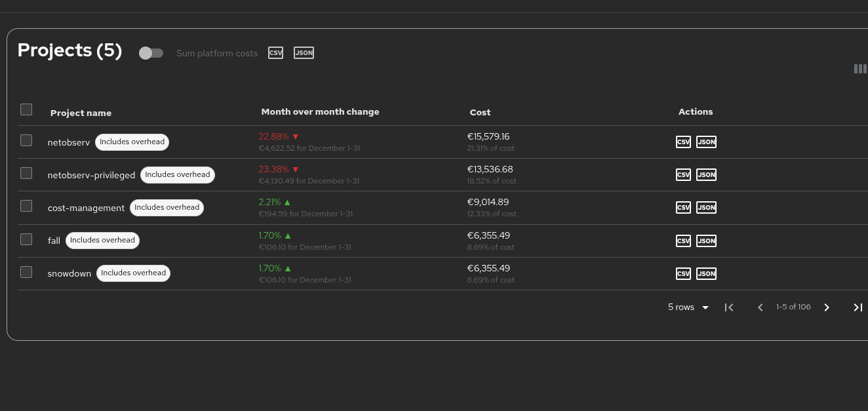Download JSON for cost-management row
The width and height of the screenshot is (868, 411).
[706, 208]
